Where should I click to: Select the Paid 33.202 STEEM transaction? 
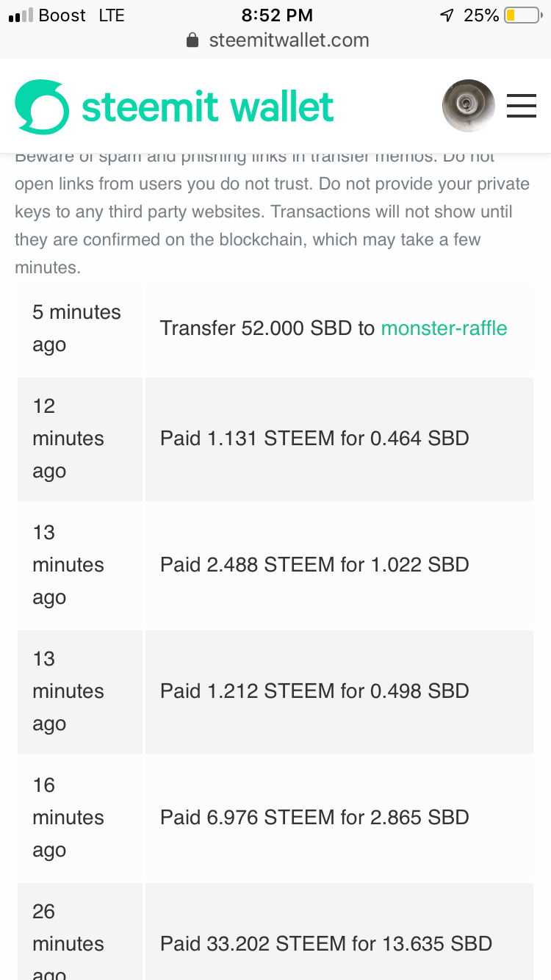coord(326,943)
